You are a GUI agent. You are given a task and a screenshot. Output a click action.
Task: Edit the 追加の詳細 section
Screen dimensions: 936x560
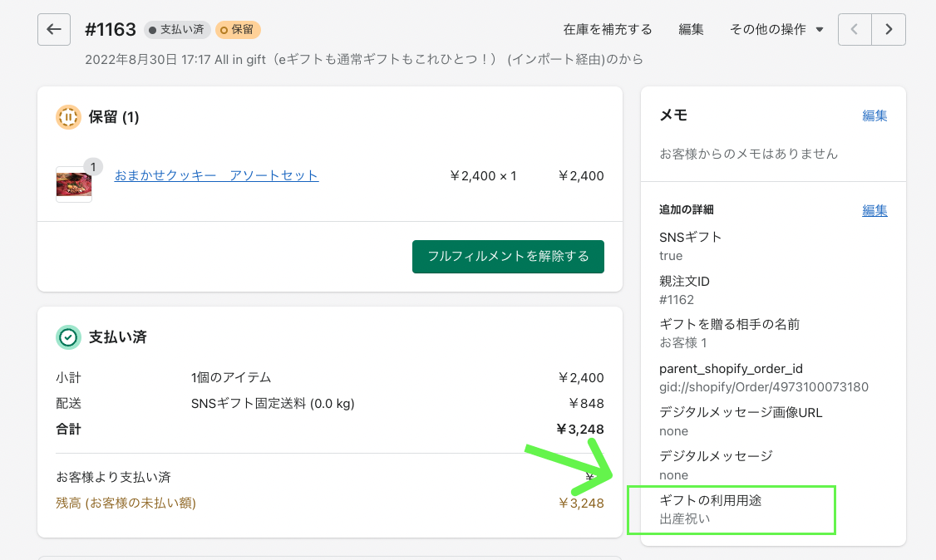click(x=874, y=211)
